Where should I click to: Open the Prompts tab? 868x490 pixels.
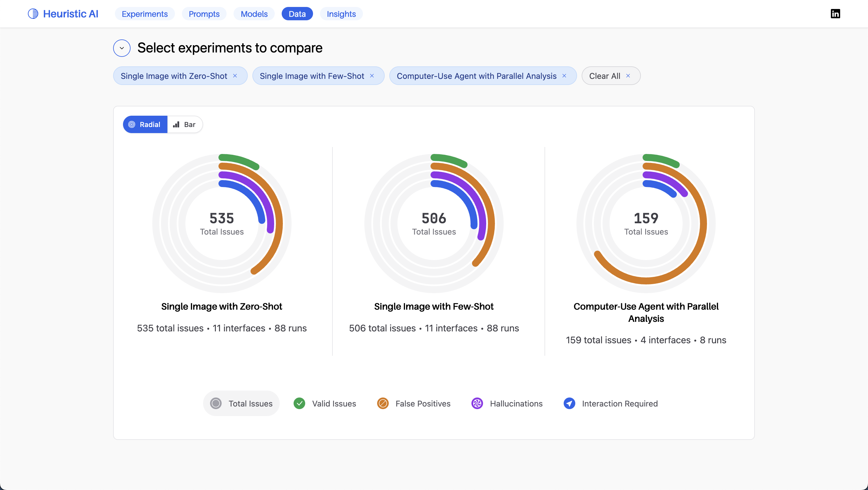click(204, 14)
